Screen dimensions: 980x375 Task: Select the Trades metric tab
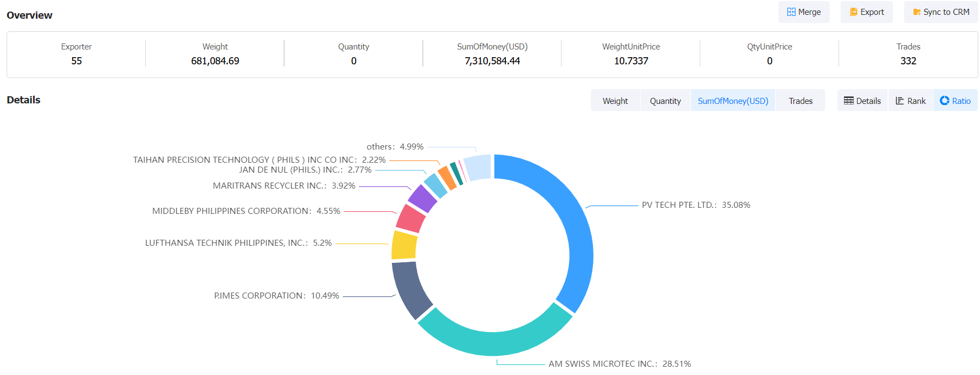click(x=801, y=101)
